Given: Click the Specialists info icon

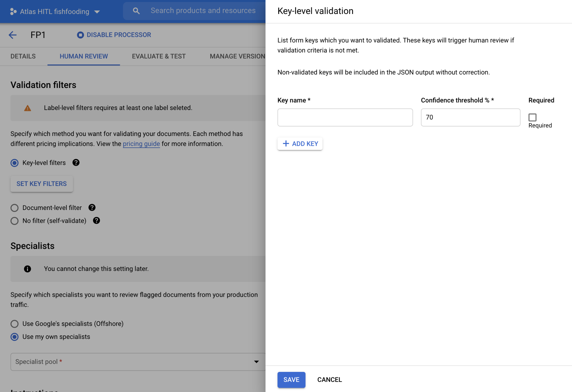Looking at the screenshot, I should click(28, 269).
